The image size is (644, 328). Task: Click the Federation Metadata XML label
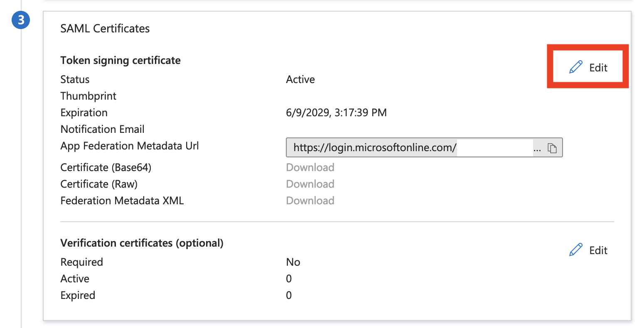pos(122,201)
